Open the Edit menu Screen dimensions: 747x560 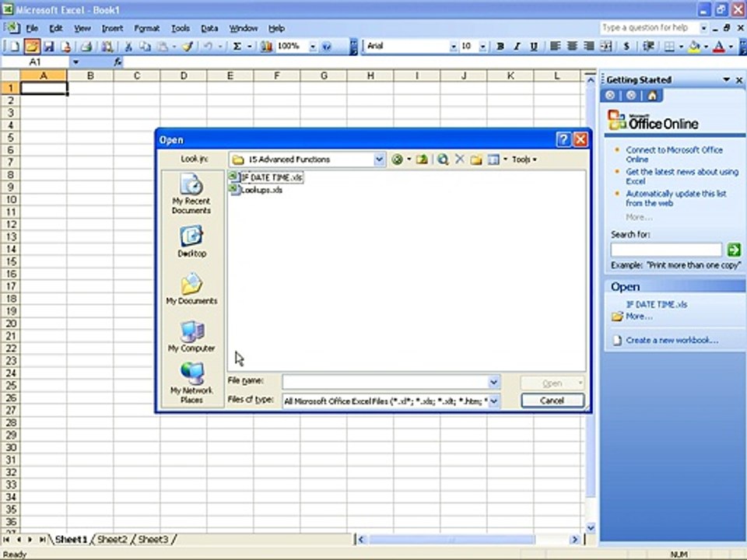coord(56,28)
